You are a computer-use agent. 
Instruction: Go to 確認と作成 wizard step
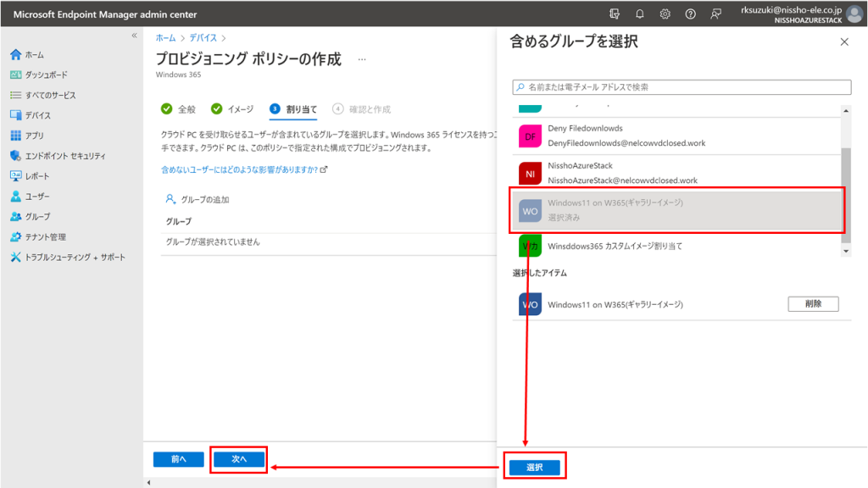[x=361, y=109]
